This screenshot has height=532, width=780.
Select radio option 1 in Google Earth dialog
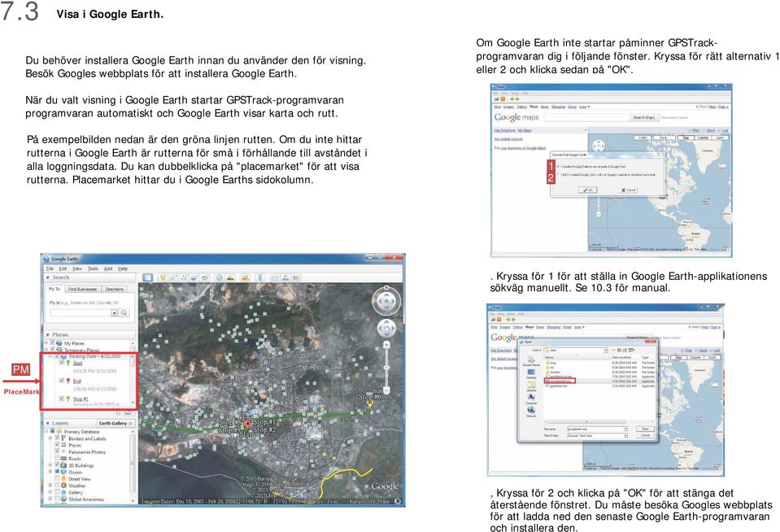tap(558, 166)
